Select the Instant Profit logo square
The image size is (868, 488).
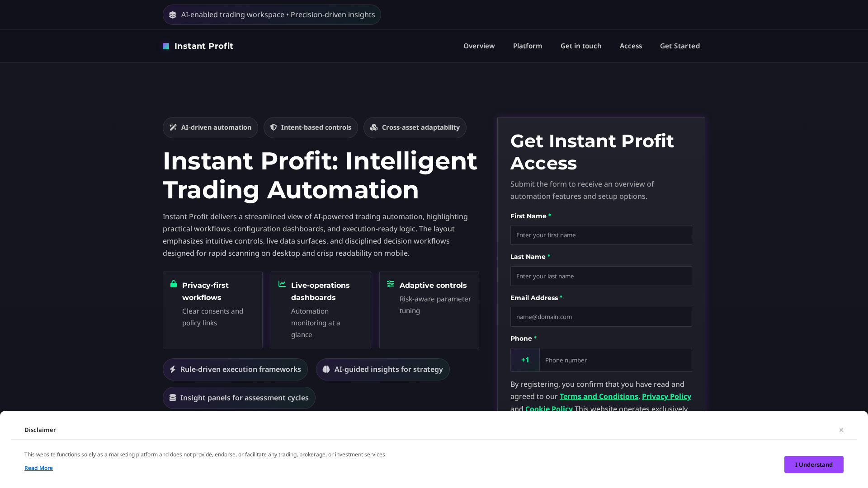(165, 46)
